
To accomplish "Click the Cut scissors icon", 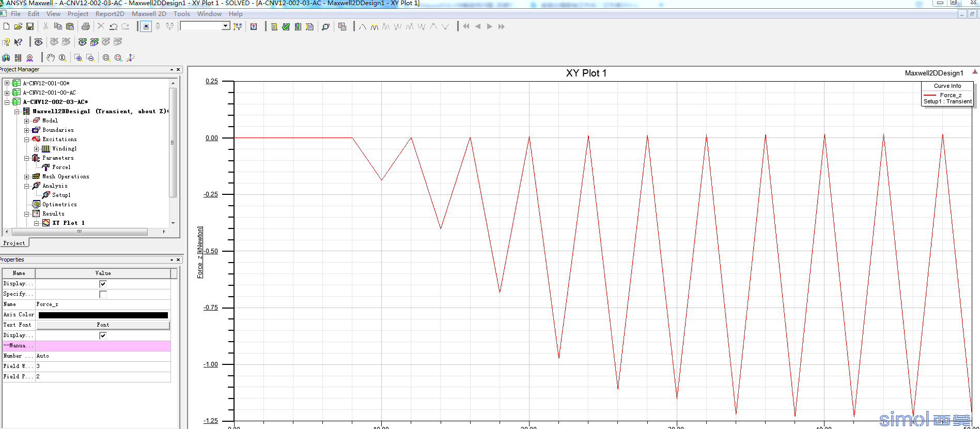I will point(45,26).
